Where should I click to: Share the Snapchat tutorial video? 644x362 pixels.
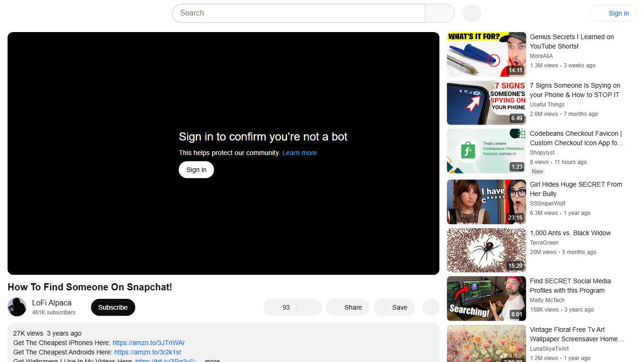coord(347,307)
